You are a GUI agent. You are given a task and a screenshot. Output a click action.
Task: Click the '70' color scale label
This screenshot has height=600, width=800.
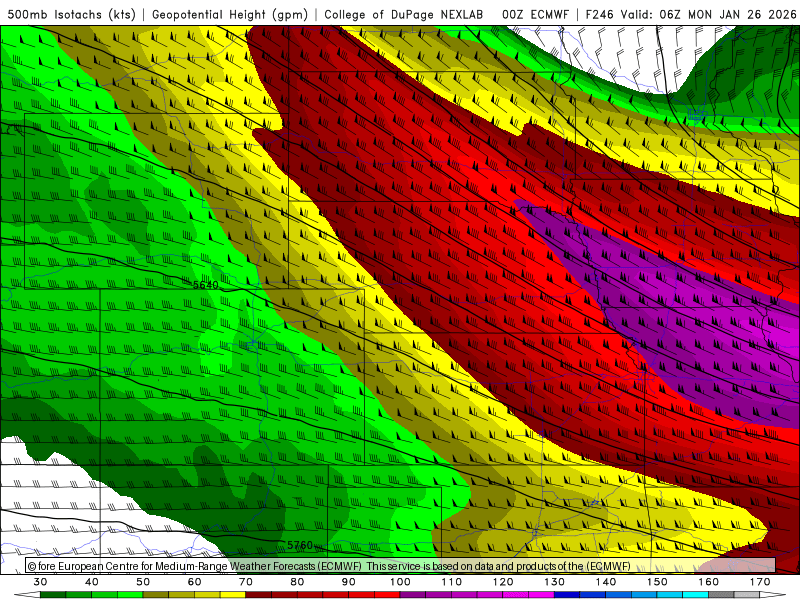[246, 582]
